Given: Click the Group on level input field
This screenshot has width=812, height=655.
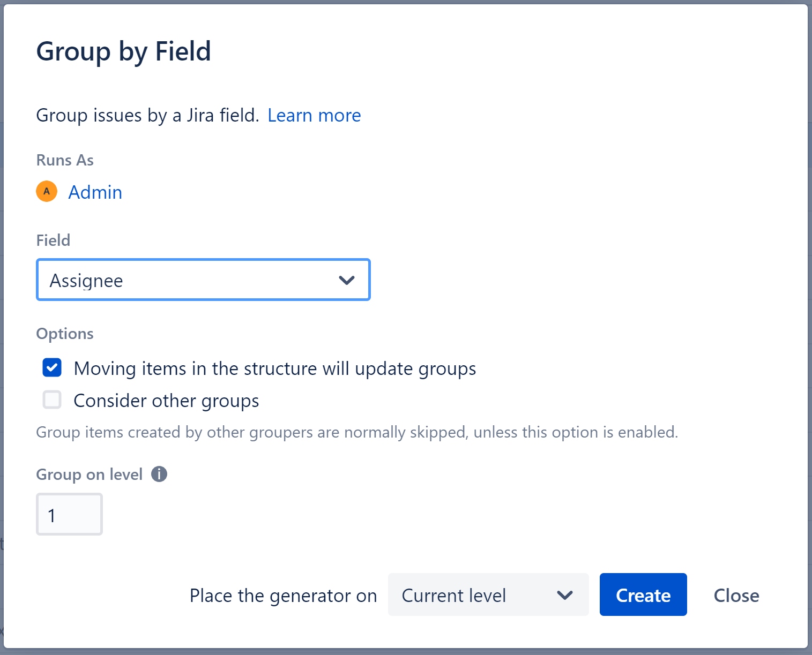Looking at the screenshot, I should (69, 514).
